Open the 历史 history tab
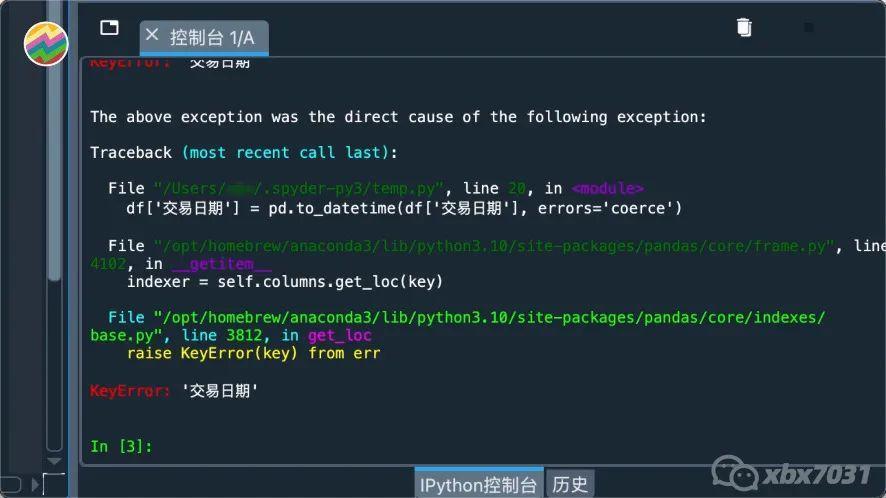 (x=570, y=485)
